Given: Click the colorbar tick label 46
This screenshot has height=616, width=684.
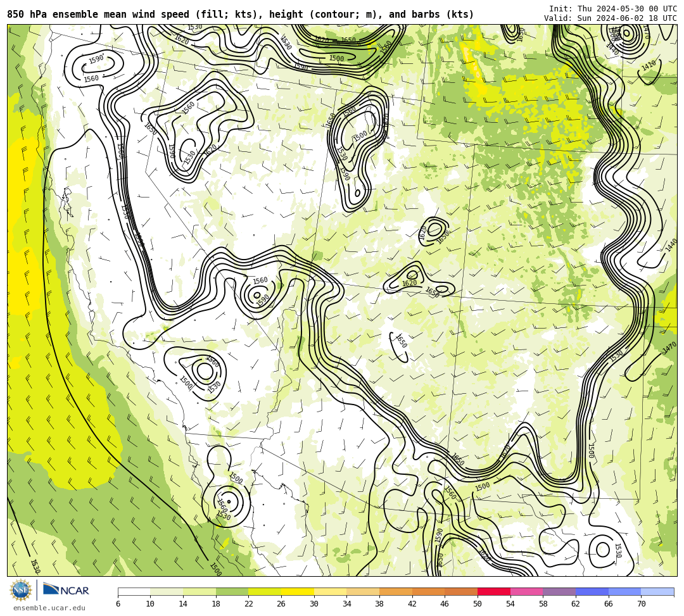Looking at the screenshot, I should 445,604.
